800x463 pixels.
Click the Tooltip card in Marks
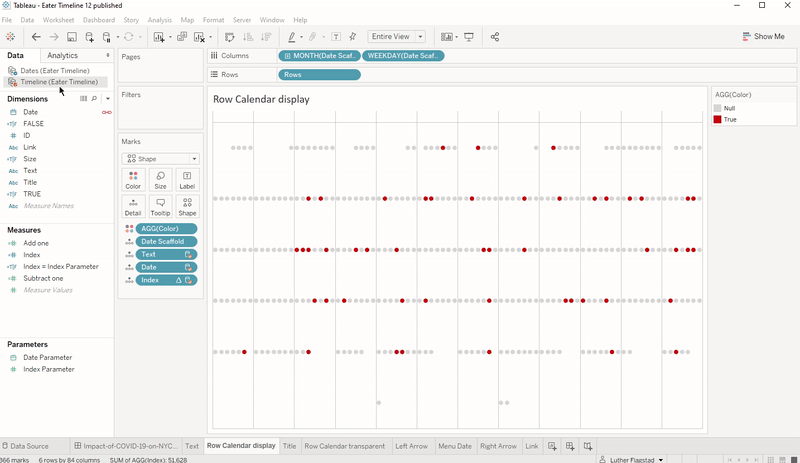point(160,207)
